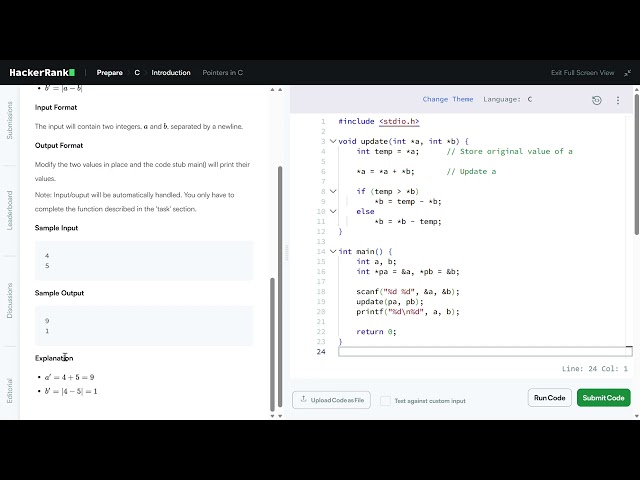640x480 pixels.
Task: Click the HackerRank logo
Action: [42, 73]
